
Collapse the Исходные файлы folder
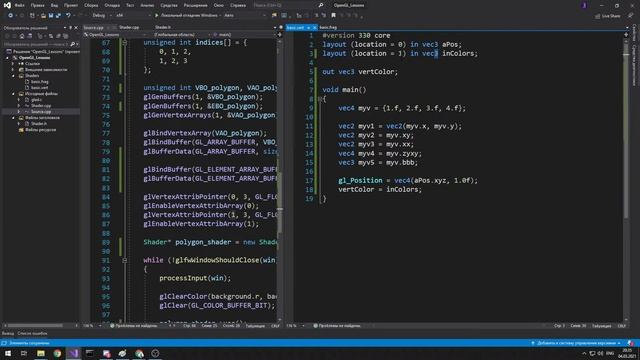tap(13, 94)
